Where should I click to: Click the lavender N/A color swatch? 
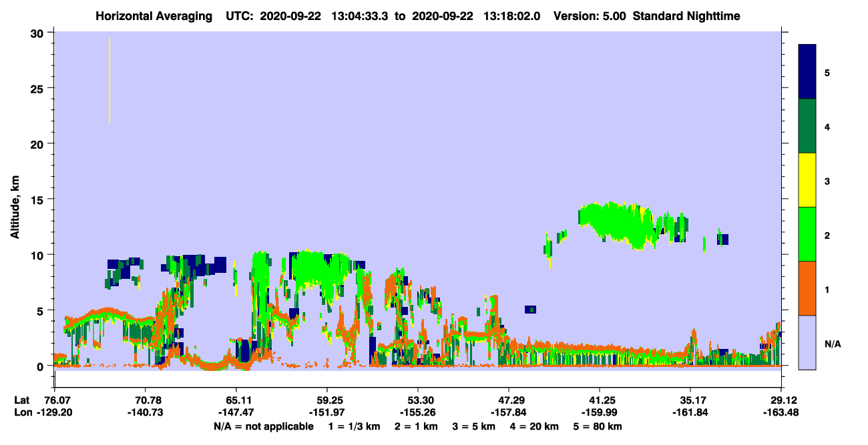(x=807, y=342)
